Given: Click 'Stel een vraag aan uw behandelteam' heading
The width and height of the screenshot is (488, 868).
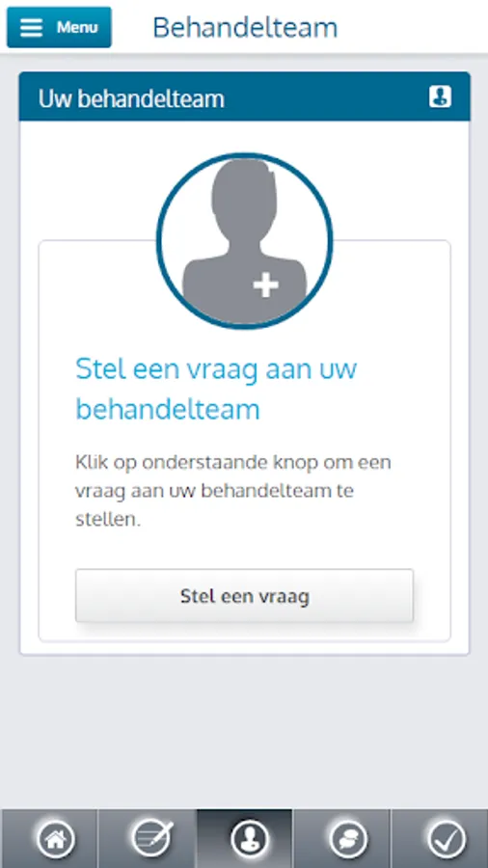Looking at the screenshot, I should click(216, 389).
